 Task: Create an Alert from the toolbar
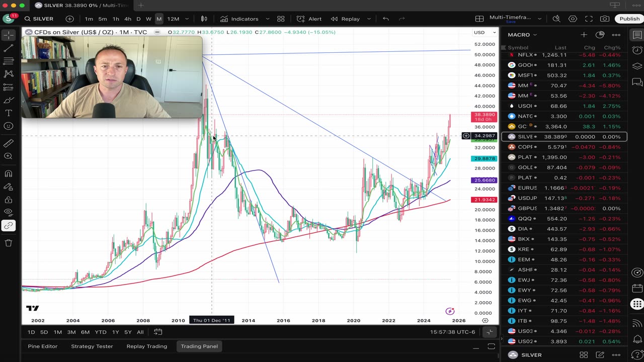309,19
